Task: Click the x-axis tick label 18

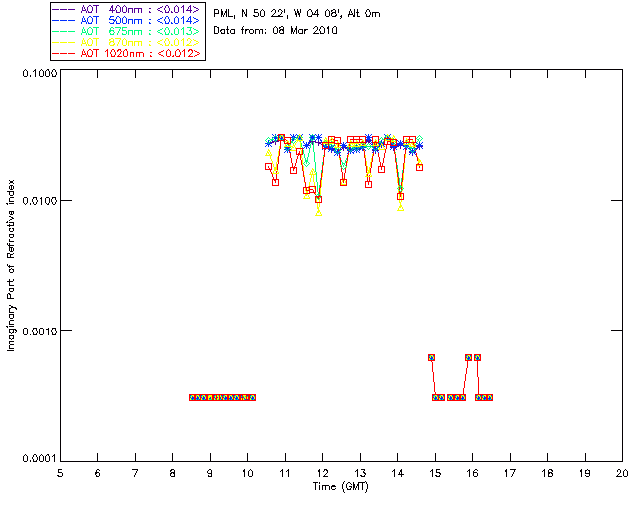Action: click(547, 473)
